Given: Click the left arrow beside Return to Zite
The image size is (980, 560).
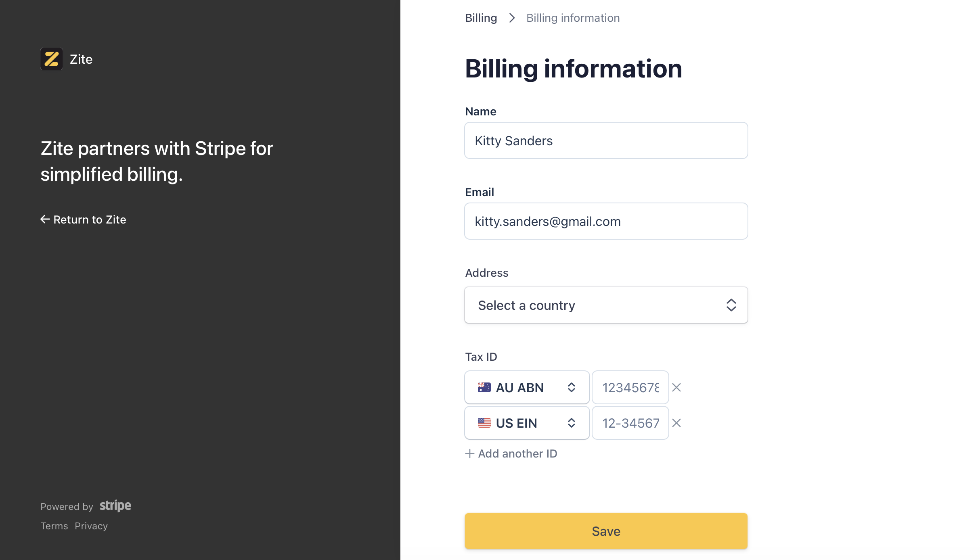Looking at the screenshot, I should tap(45, 219).
